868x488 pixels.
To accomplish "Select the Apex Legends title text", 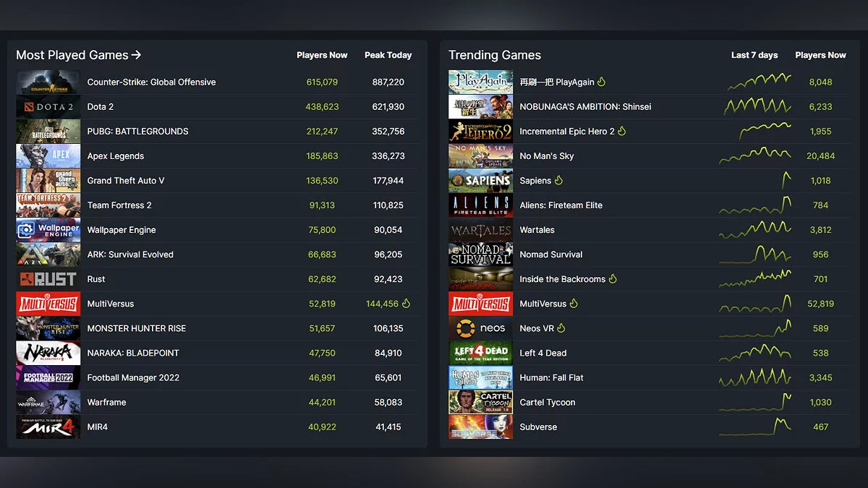I will [x=116, y=156].
